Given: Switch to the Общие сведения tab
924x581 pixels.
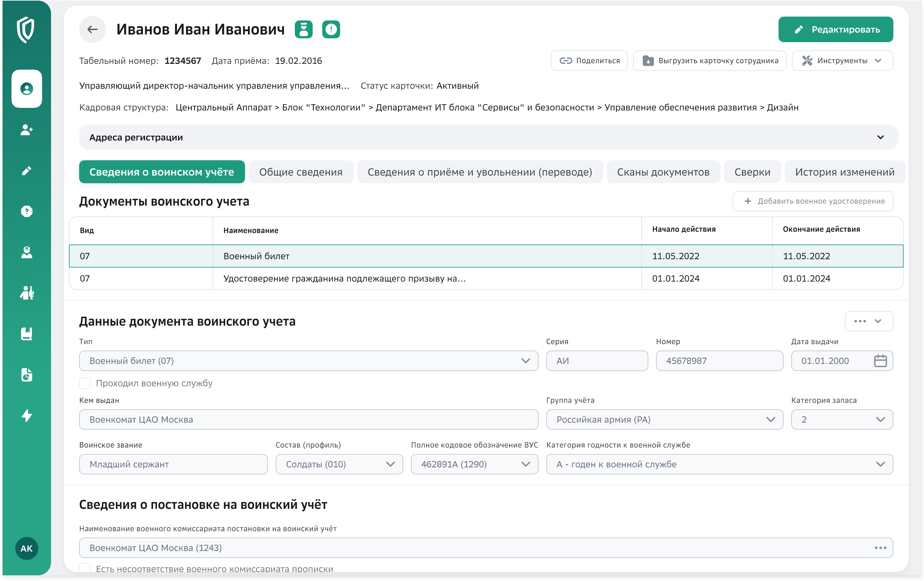Looking at the screenshot, I should point(301,172).
